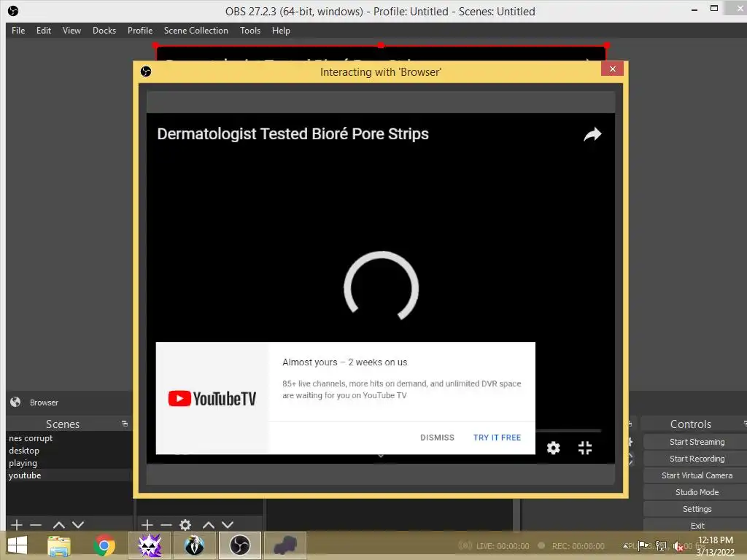Click the globe icon beside Browser source
Viewport: 747px width, 560px height.
pos(15,402)
